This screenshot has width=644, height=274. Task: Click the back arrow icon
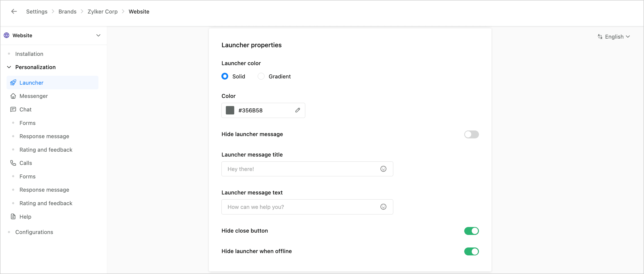pos(14,11)
